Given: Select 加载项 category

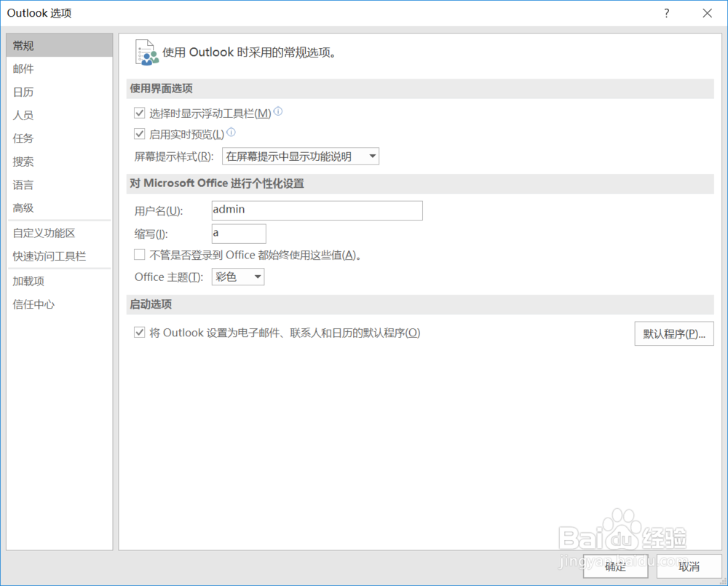Looking at the screenshot, I should pyautogui.click(x=60, y=282).
